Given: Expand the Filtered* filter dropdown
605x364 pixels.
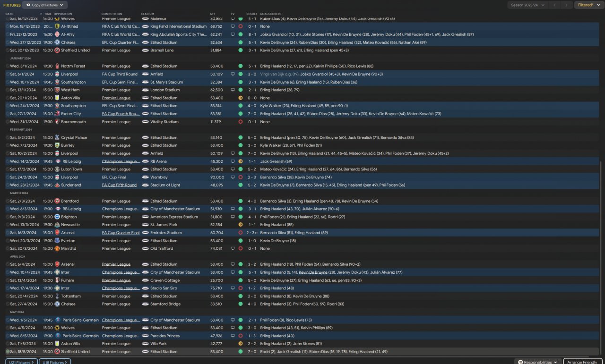Looking at the screenshot, I should tap(588, 5).
